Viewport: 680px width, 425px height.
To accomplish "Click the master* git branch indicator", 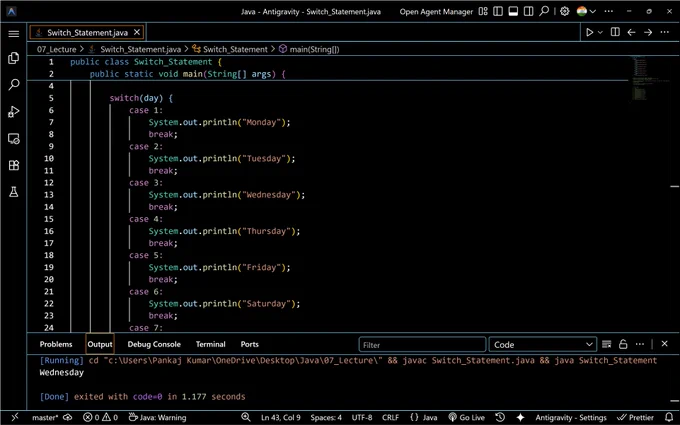I will 45,418.
